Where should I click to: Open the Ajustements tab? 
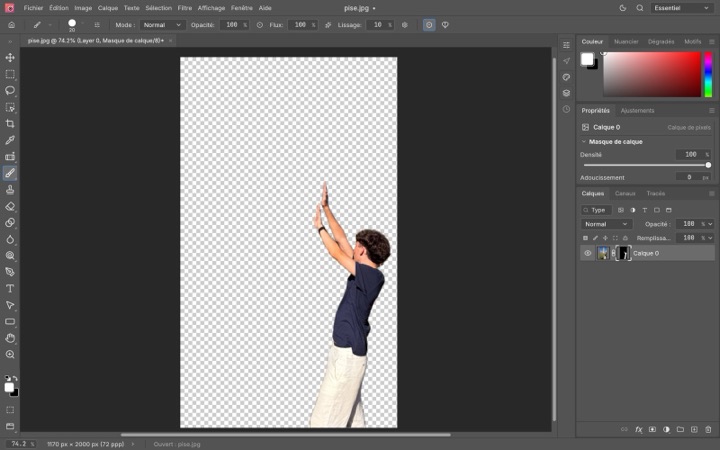pyautogui.click(x=637, y=111)
